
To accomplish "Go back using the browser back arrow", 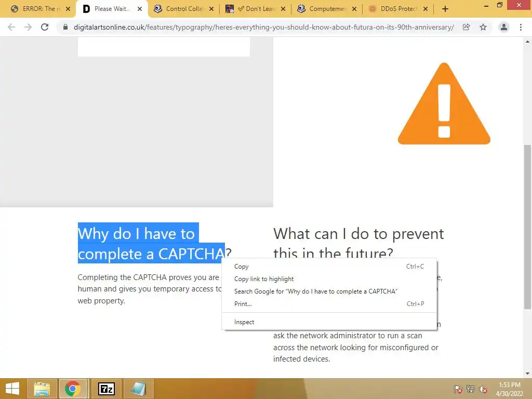I will (11, 27).
